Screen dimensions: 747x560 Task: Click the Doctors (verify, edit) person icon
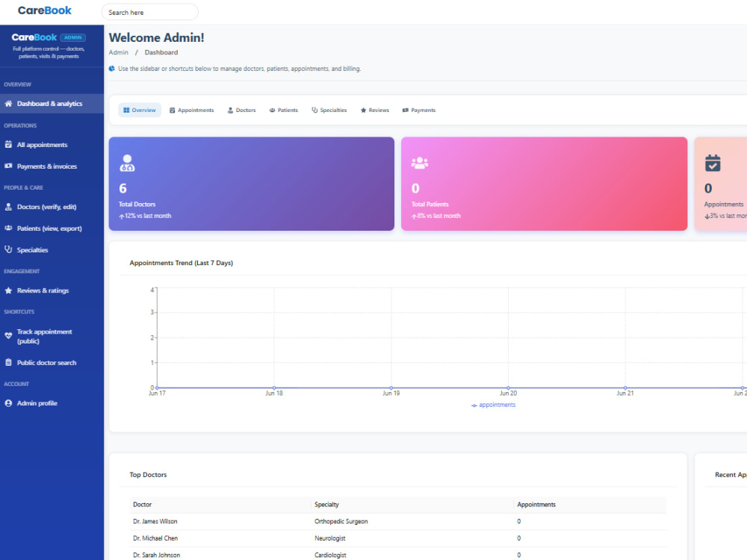tap(8, 207)
